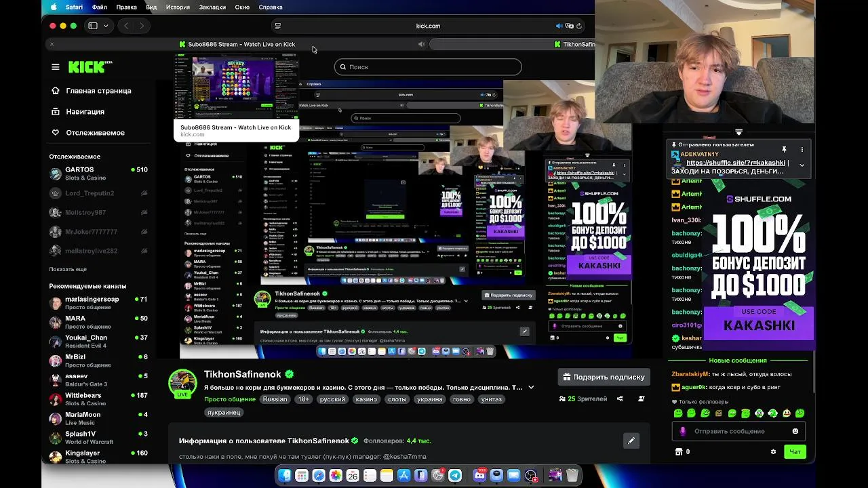Open the Apple menu
The image size is (868, 488).
pos(54,7)
